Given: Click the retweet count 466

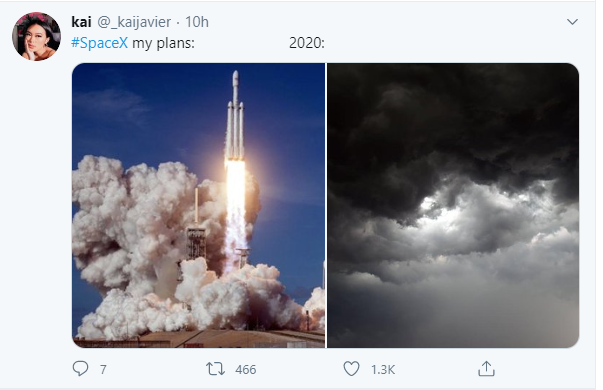Looking at the screenshot, I should point(246,370).
